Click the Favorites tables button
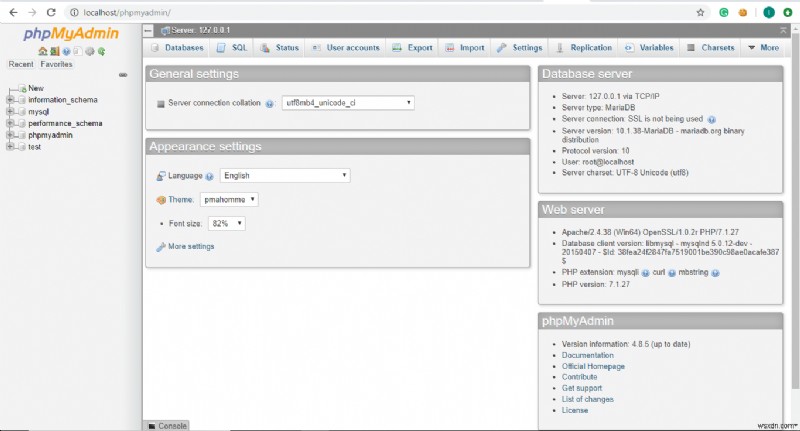The image size is (800, 431). (56, 64)
